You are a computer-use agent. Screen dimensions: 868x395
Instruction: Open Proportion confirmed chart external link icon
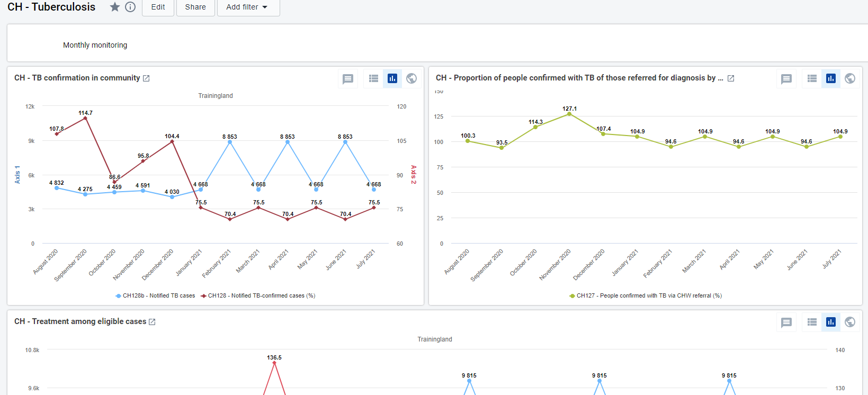pos(731,78)
